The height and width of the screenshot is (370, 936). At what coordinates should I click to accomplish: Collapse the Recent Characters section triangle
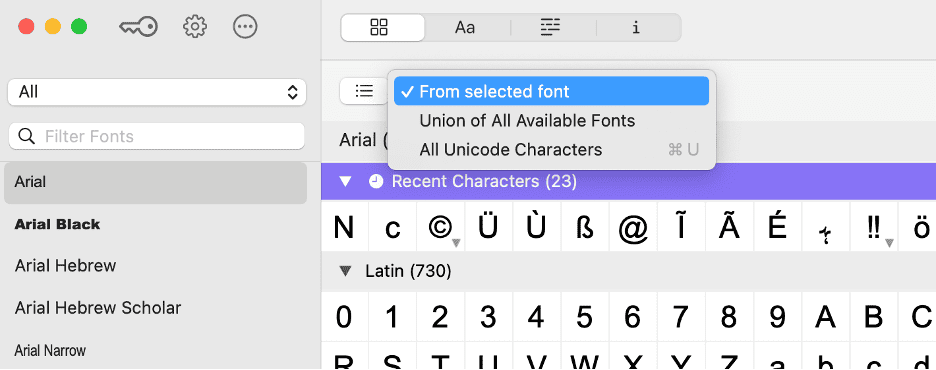pyautogui.click(x=345, y=181)
